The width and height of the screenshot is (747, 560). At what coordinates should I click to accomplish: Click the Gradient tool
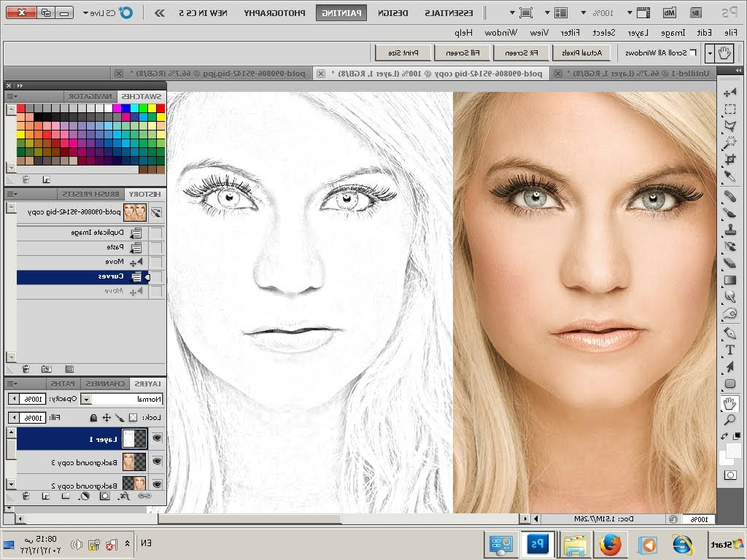click(x=729, y=280)
